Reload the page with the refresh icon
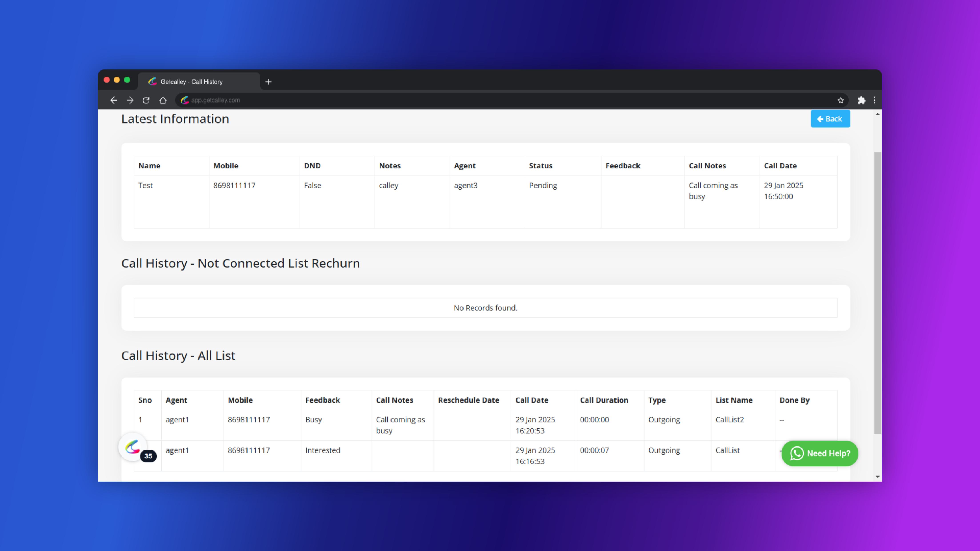The width and height of the screenshot is (980, 551). pos(146,100)
